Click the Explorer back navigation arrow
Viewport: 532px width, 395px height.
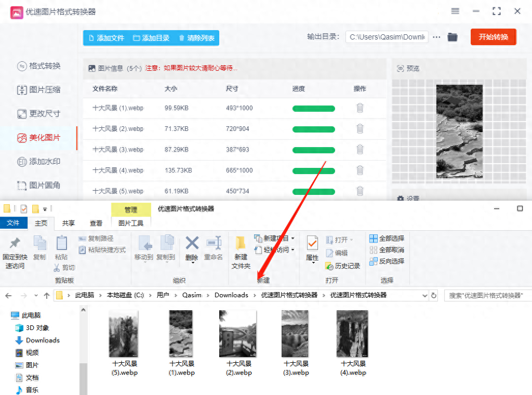[x=8, y=296]
